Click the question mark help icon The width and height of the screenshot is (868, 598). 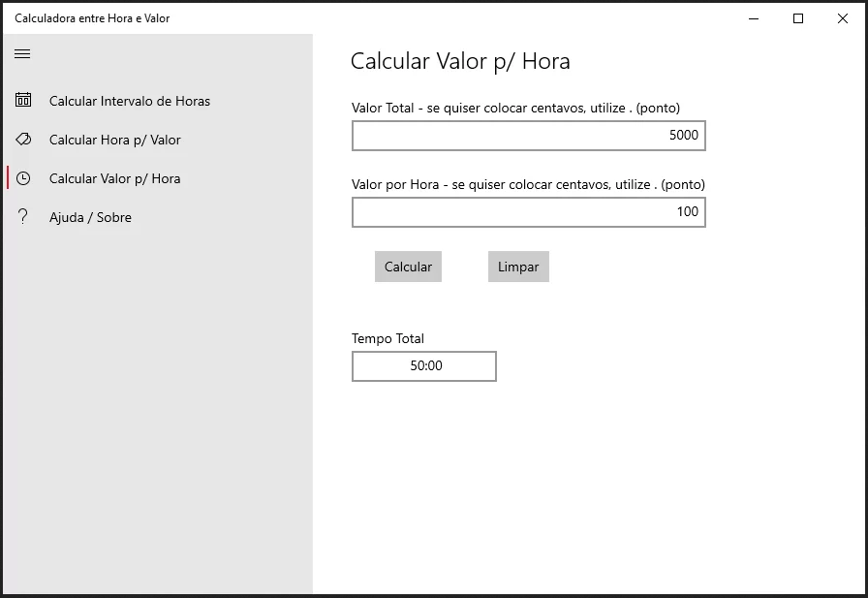23,217
